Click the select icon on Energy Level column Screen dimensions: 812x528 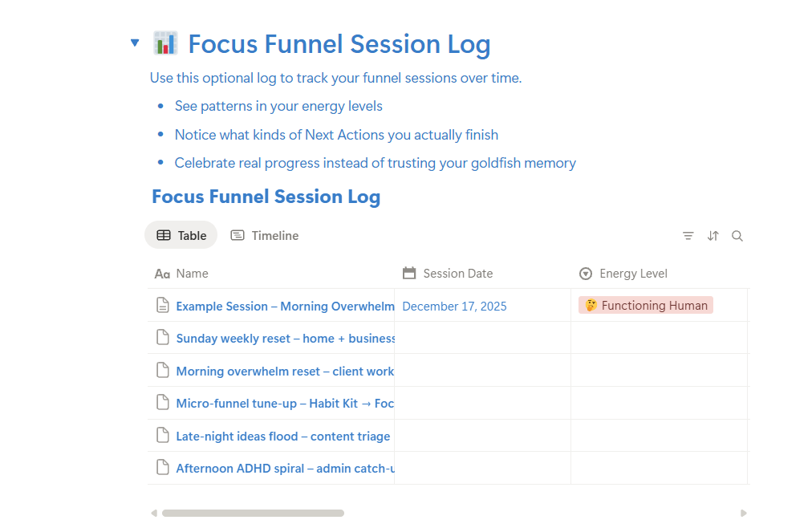pos(586,274)
